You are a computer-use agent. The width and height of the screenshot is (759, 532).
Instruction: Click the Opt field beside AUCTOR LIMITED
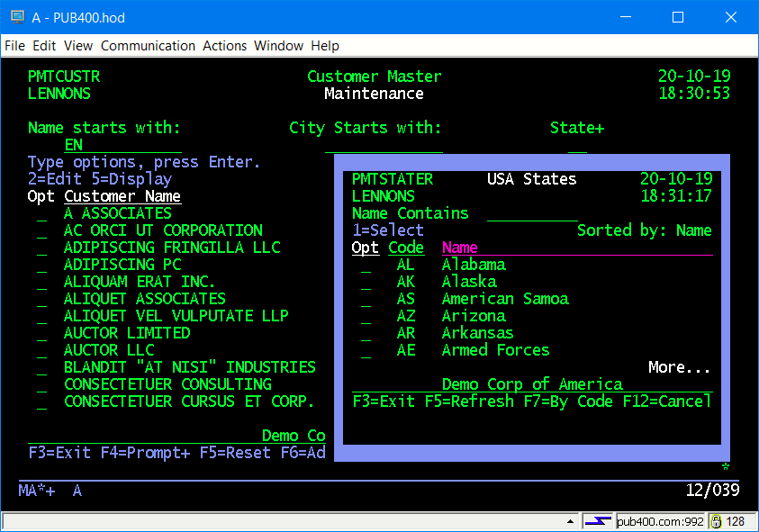41,334
